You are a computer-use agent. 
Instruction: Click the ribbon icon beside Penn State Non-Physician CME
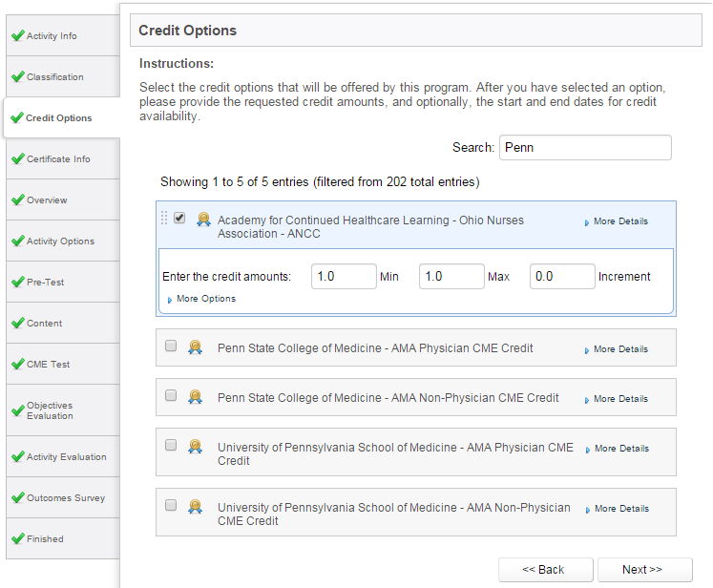tap(195, 397)
